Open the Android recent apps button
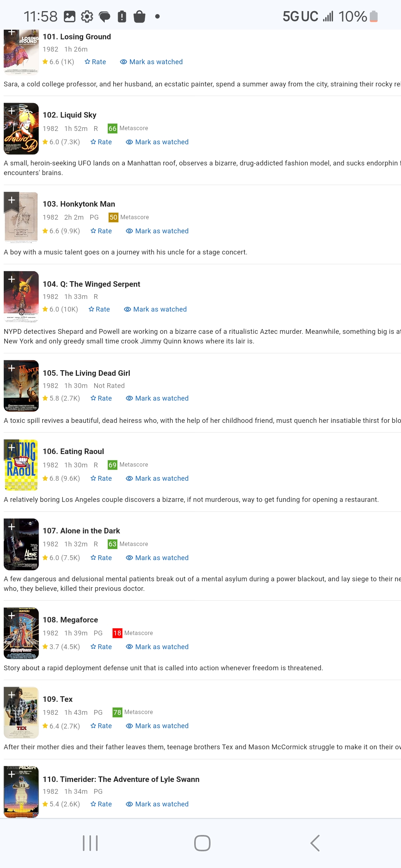The height and width of the screenshot is (868, 401). coord(90,843)
